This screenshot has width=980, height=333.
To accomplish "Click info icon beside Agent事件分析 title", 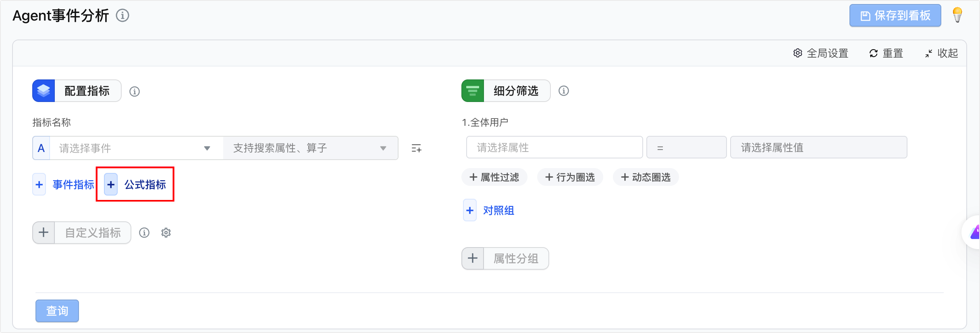I will click(122, 16).
